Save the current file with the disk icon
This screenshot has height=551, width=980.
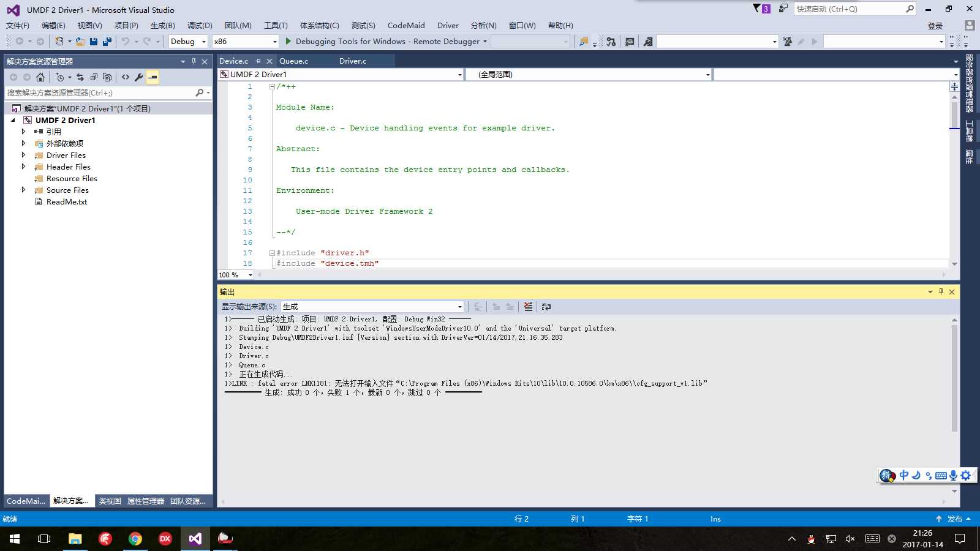[x=94, y=41]
